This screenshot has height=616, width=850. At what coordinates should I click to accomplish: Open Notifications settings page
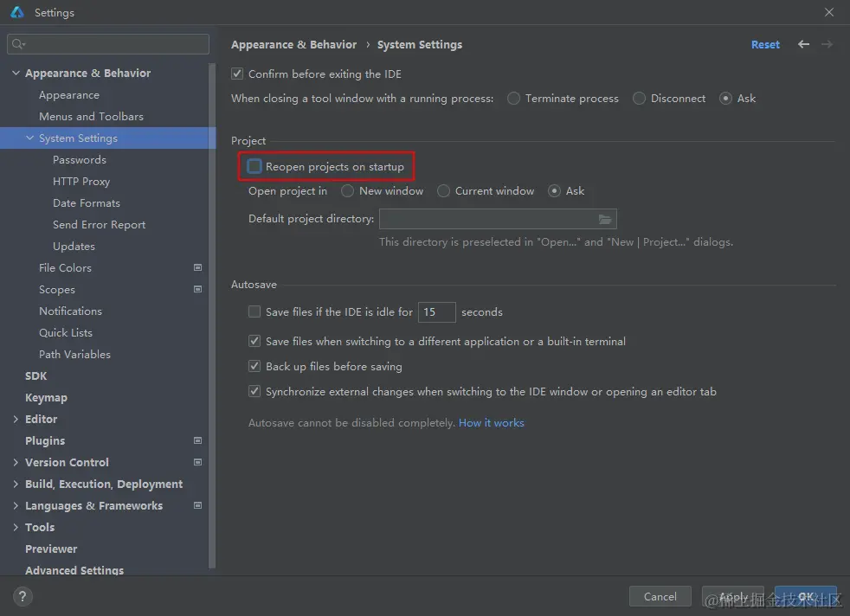point(70,311)
